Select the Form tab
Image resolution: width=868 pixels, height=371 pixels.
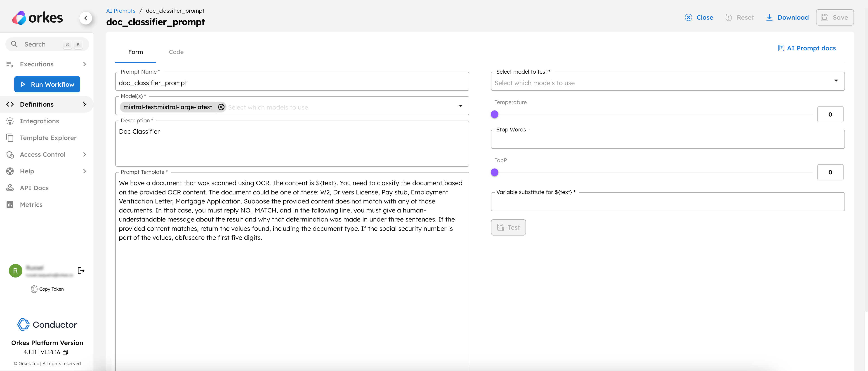point(135,52)
